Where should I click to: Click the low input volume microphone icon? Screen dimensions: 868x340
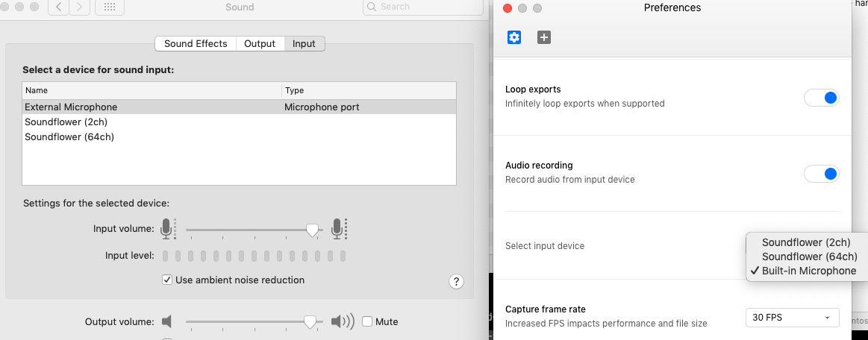tap(168, 229)
